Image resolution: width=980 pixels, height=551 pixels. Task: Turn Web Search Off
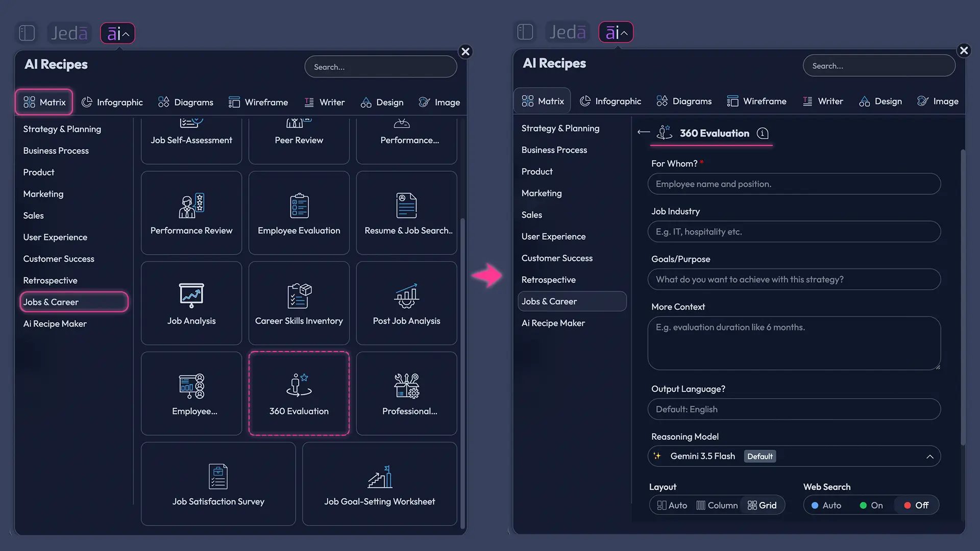coord(916,505)
